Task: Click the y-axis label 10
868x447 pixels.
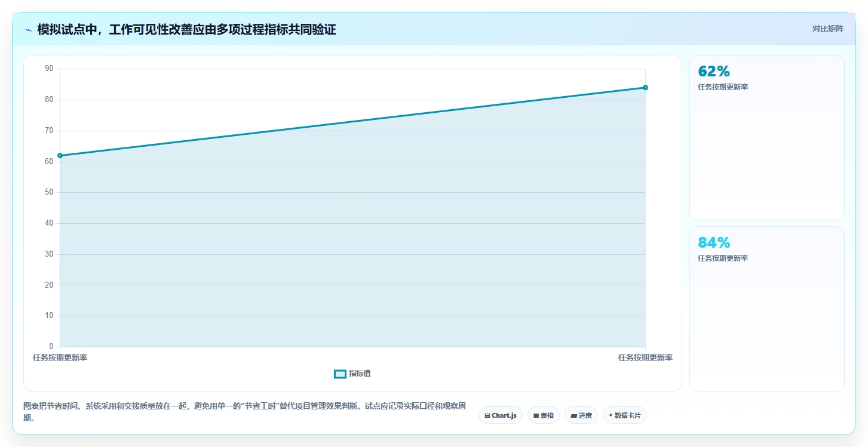Action: click(x=49, y=316)
